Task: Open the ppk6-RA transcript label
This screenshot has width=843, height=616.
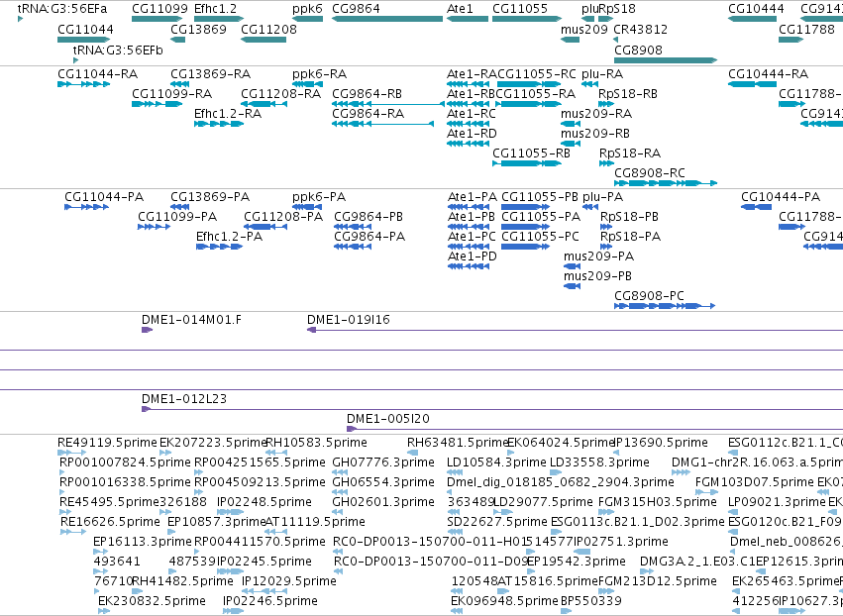Action: pos(319,73)
